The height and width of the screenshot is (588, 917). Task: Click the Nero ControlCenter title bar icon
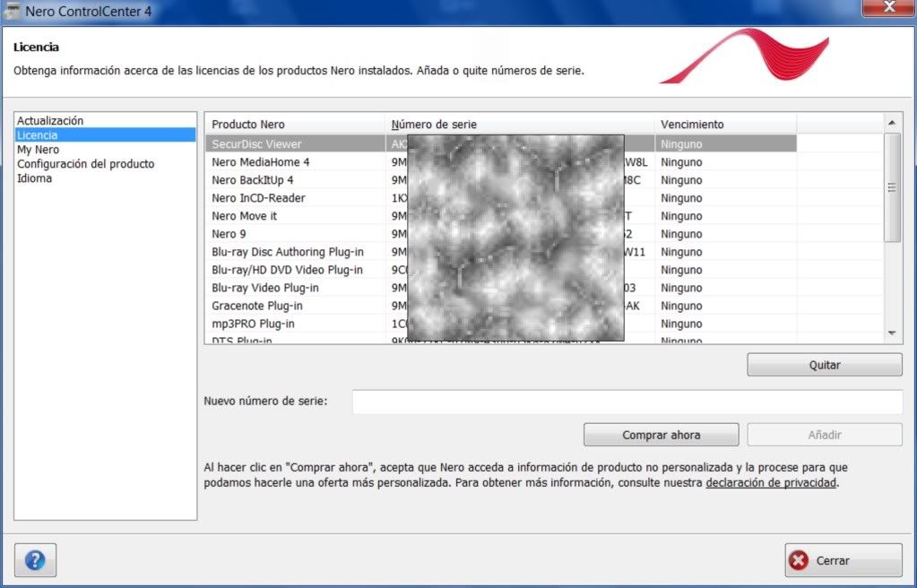(x=11, y=11)
